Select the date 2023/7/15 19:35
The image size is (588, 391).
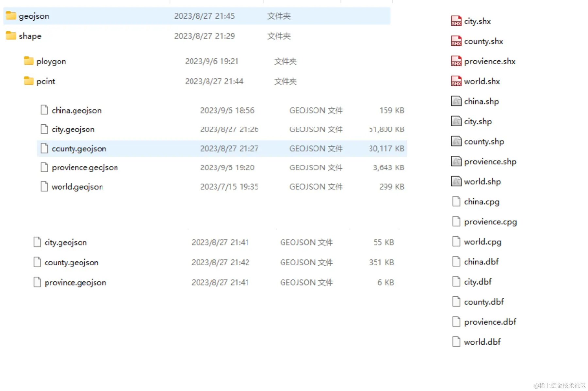229,187
